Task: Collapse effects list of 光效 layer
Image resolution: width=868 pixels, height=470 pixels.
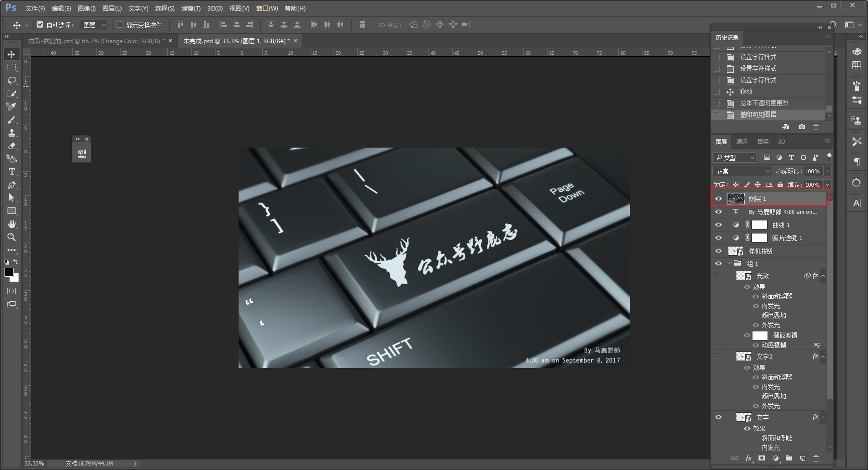Action: 823,276
